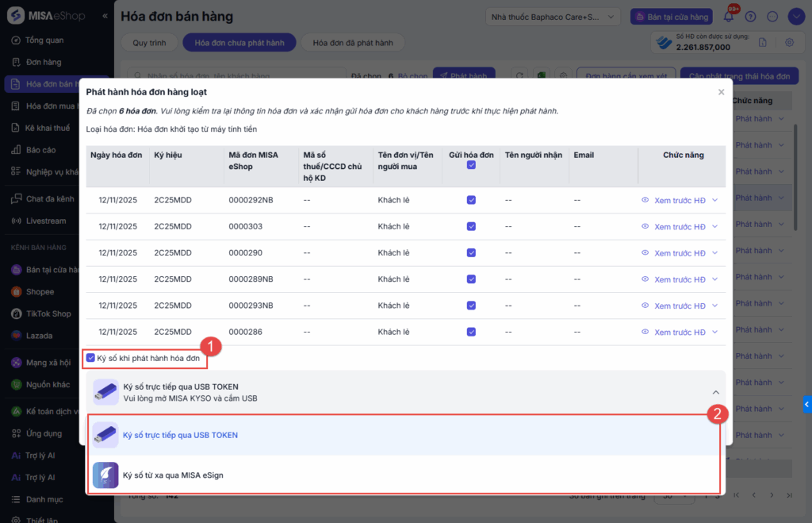The image size is (812, 523).
Task: Open TikTok Shop channel in sidebar
Action: click(48, 313)
